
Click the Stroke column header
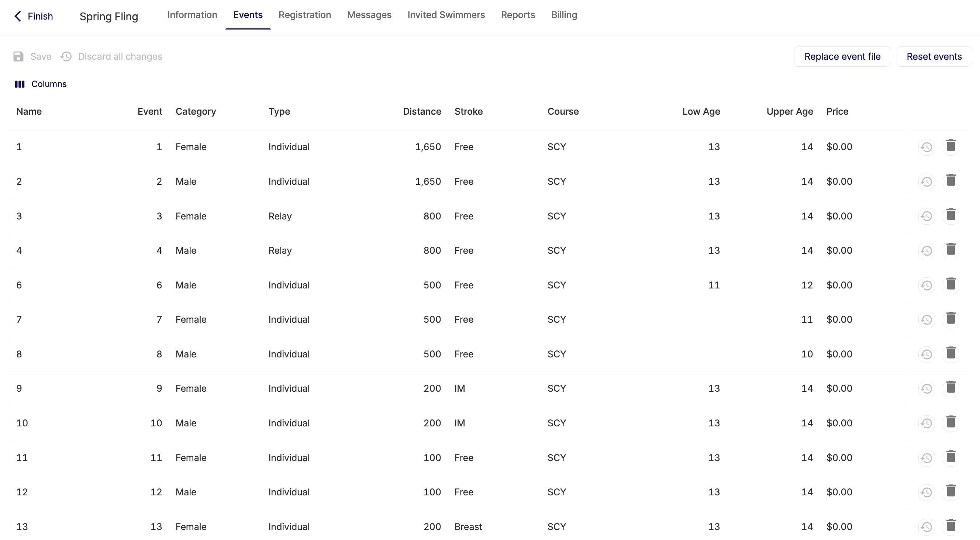click(x=468, y=111)
